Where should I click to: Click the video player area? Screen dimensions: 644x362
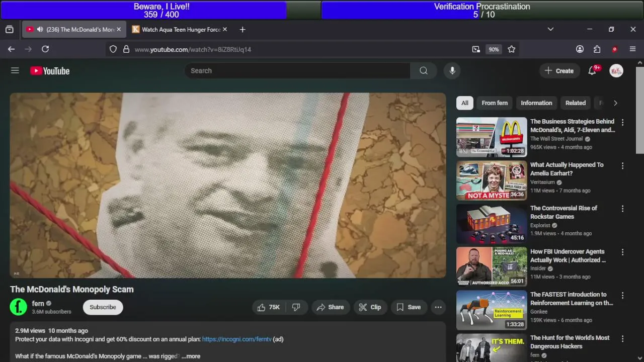tap(228, 185)
